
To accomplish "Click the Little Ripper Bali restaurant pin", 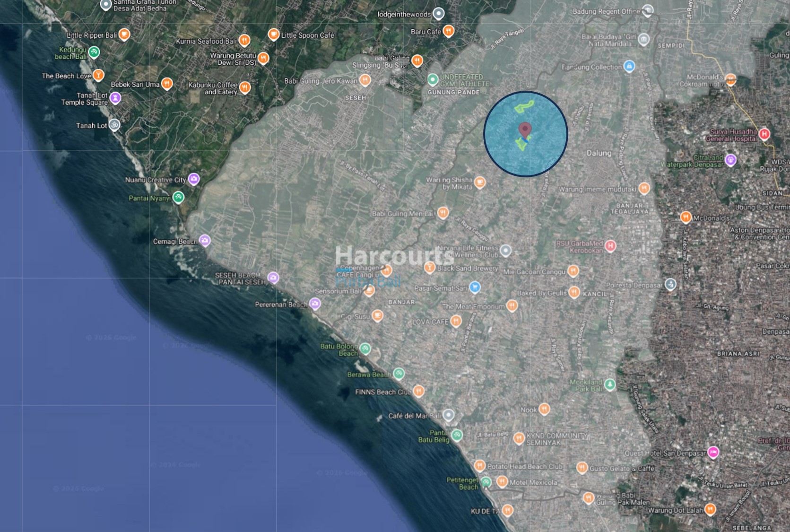I will (x=124, y=34).
